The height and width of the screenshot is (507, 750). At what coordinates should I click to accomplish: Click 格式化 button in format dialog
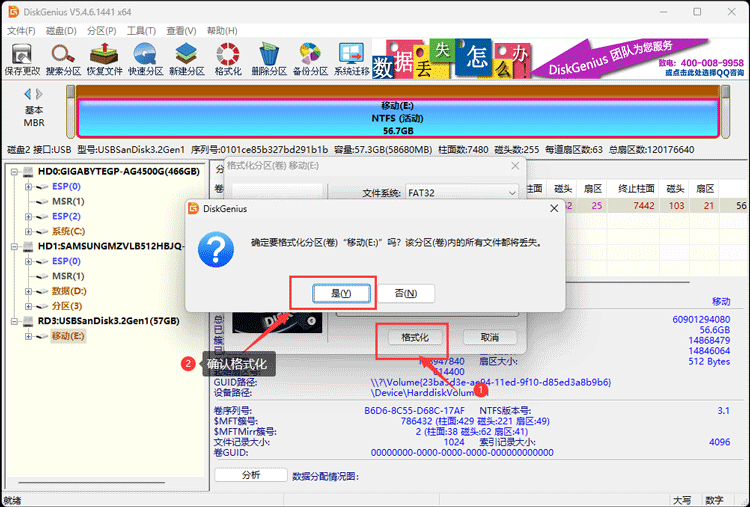[x=415, y=338]
